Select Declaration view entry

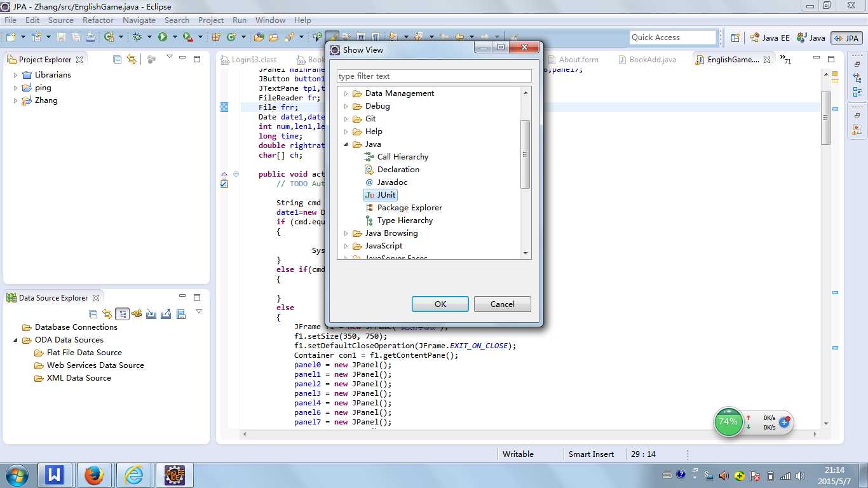pyautogui.click(x=392, y=170)
